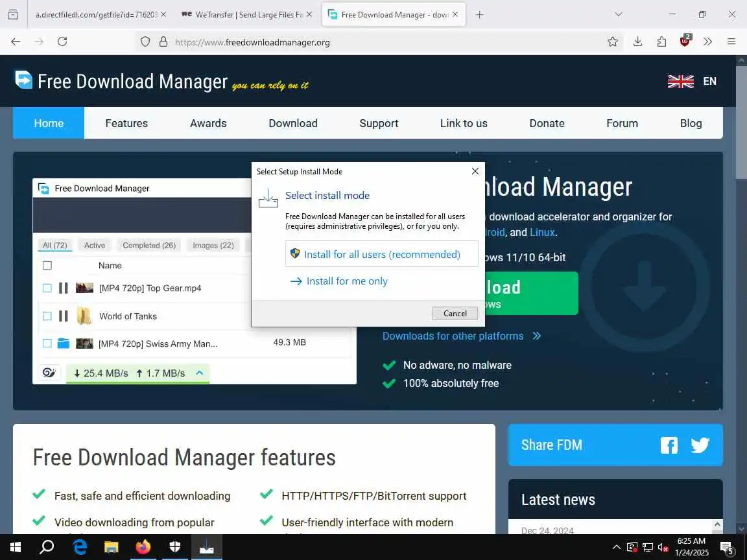The height and width of the screenshot is (560, 747).
Task: Expand the list all tabs dropdown arrow
Action: click(x=619, y=14)
